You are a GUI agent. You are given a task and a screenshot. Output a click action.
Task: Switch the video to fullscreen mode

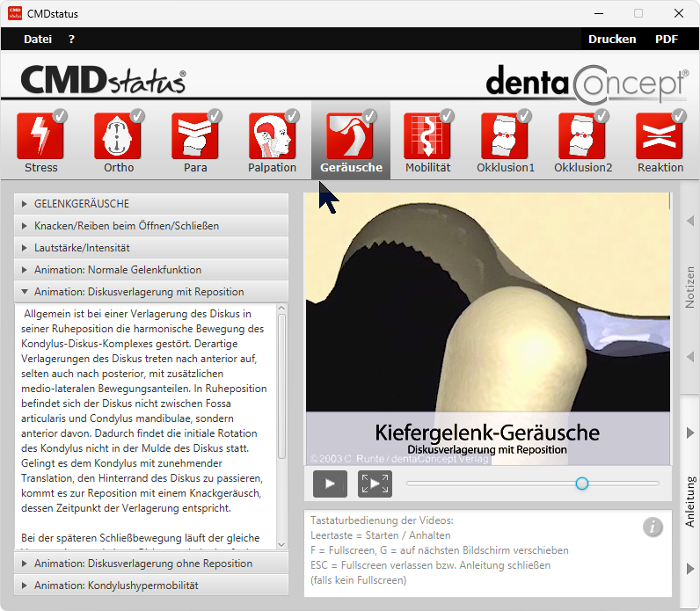pos(375,484)
